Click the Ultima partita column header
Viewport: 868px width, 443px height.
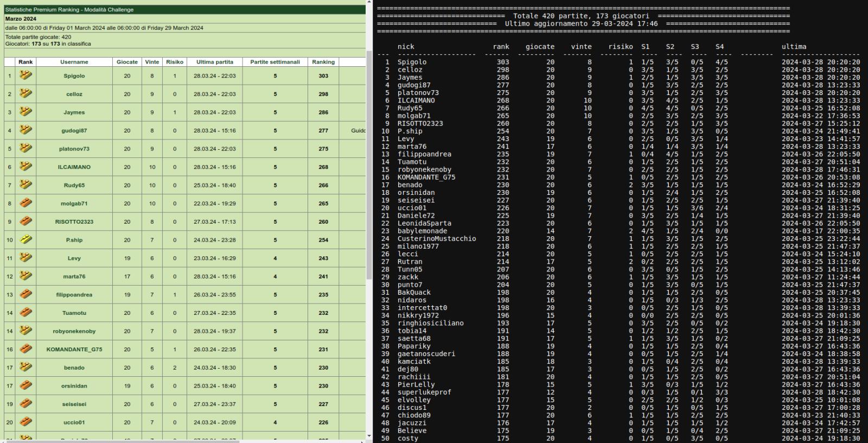215,62
